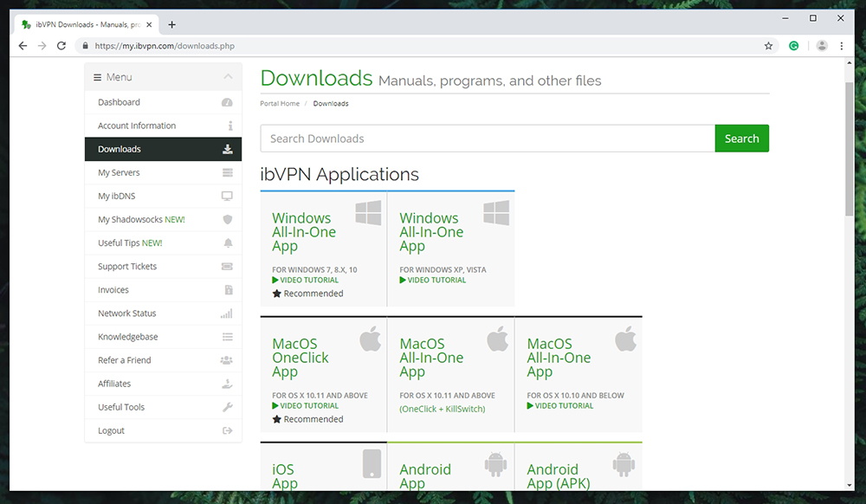Open Video Tutorial for OS X 10.10 and below
The height and width of the screenshot is (504, 866).
[560, 406]
